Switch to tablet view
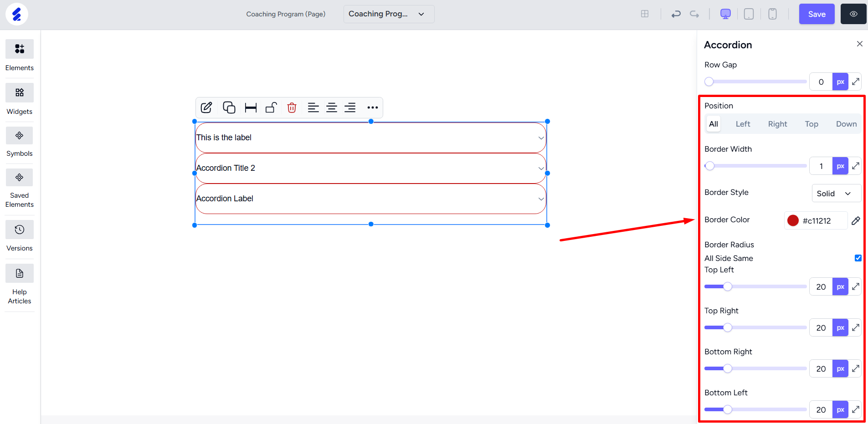This screenshot has height=424, width=868. click(x=749, y=14)
